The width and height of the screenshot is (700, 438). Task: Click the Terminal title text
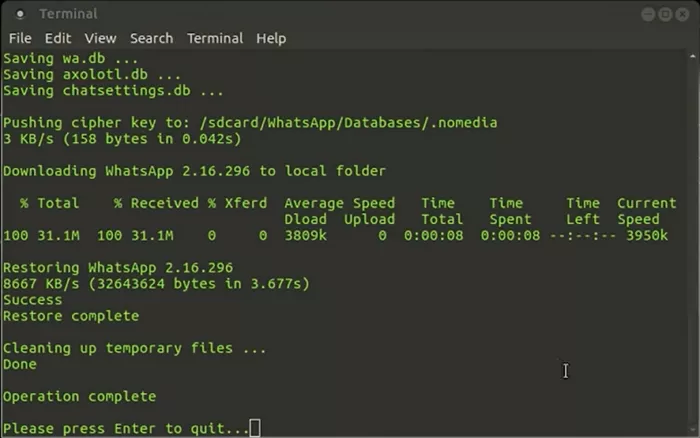[x=68, y=14]
